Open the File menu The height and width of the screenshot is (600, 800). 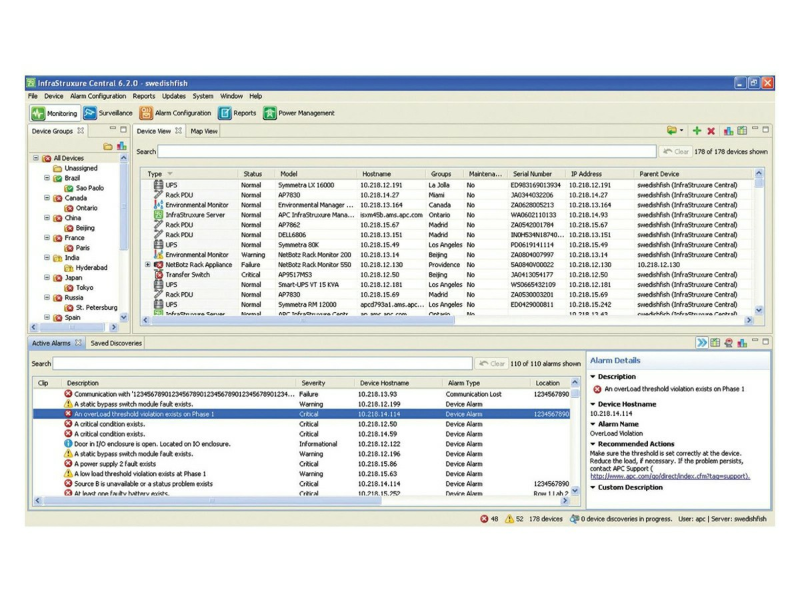33,96
